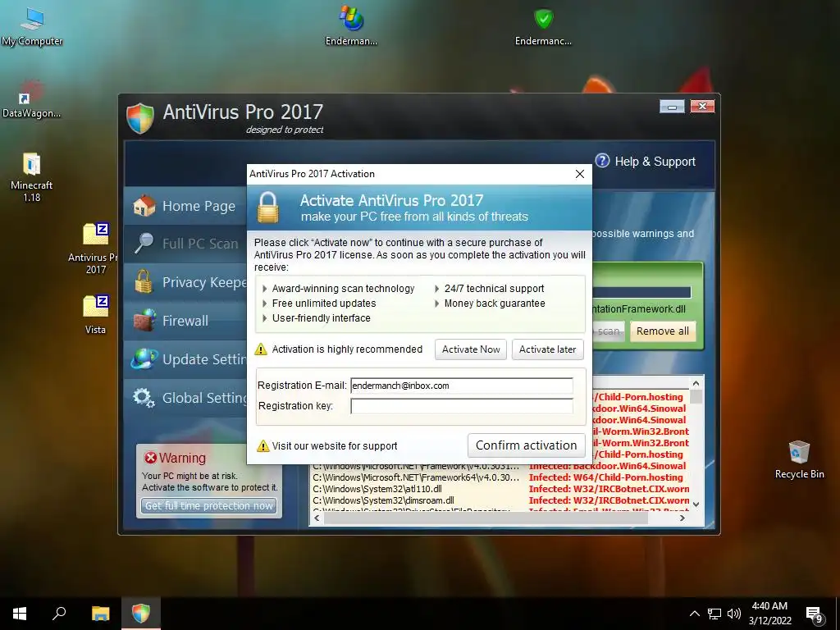Click the Registration E-mail field
This screenshot has width=840, height=630.
click(462, 386)
